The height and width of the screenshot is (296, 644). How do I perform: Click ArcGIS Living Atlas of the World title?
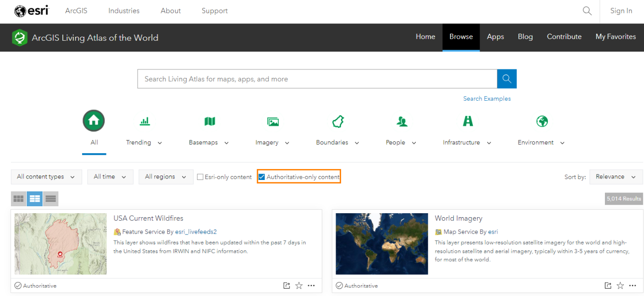click(x=95, y=38)
